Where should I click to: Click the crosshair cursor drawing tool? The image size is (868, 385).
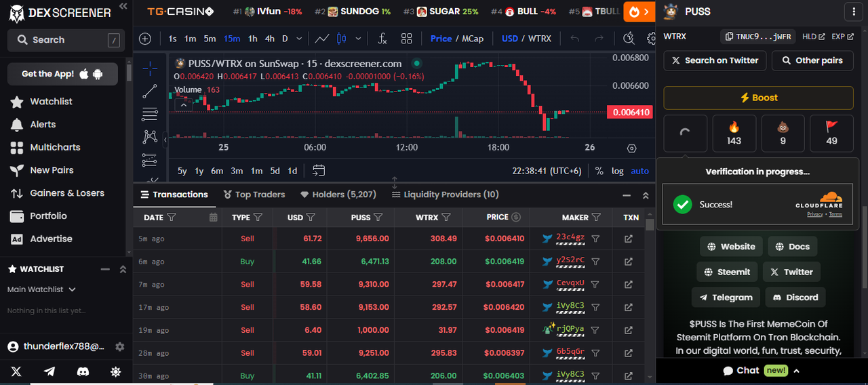click(x=150, y=68)
